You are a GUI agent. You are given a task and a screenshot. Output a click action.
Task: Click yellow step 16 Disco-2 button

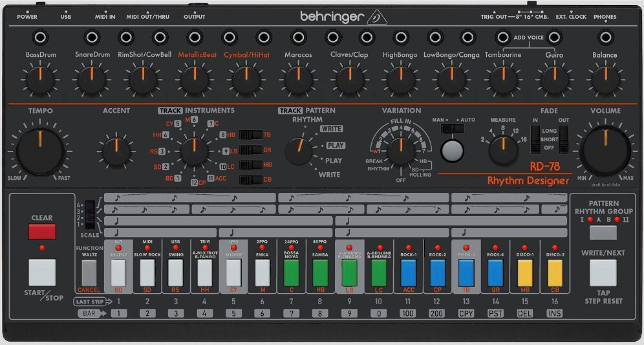click(x=555, y=273)
